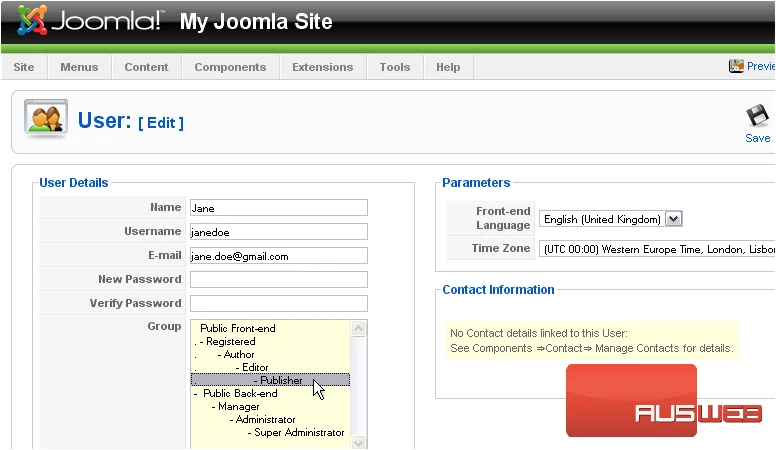
Task: Click the New Password field
Action: coord(279,279)
